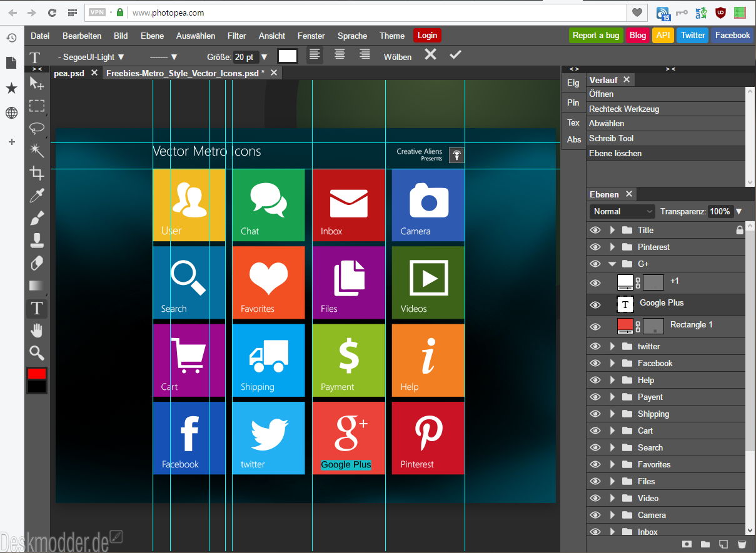Screen dimensions: 756x553
Task: Expand the Title folder
Action: [x=613, y=230]
